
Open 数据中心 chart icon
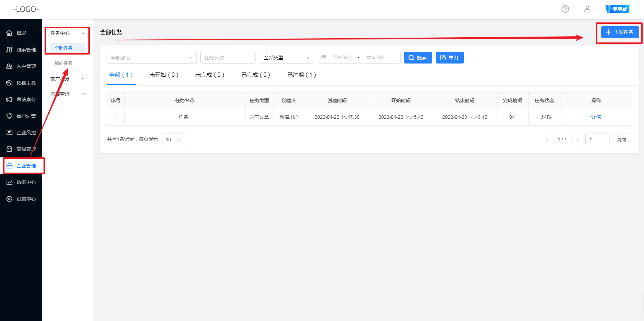click(x=10, y=182)
